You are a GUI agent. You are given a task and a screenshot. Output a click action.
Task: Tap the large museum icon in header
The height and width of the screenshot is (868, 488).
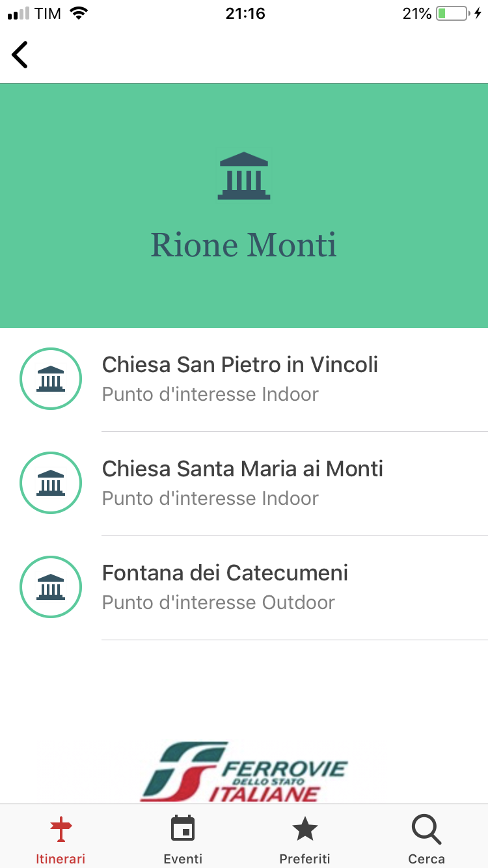coord(244,176)
